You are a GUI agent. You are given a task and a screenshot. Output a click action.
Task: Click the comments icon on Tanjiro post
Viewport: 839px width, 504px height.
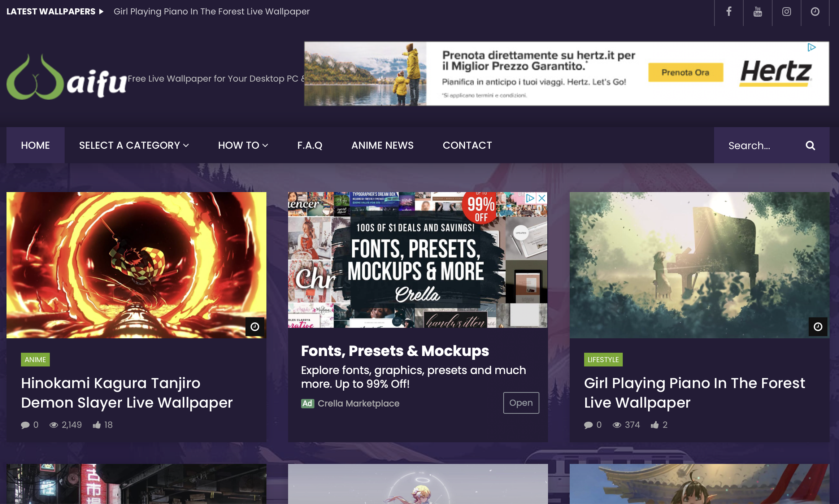pos(25,425)
